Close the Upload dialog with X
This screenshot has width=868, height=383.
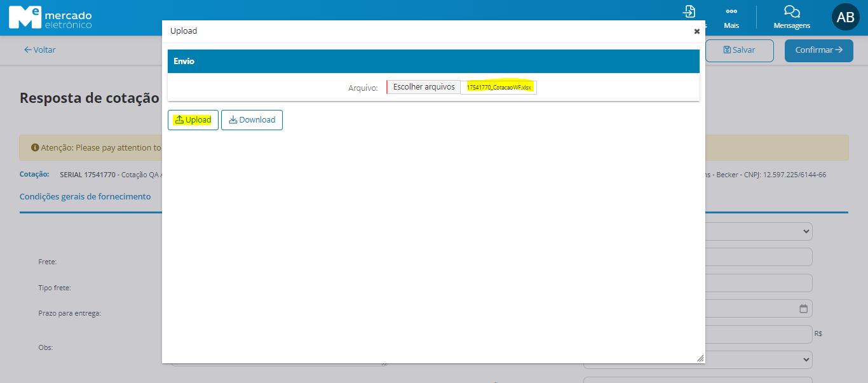coord(696,31)
